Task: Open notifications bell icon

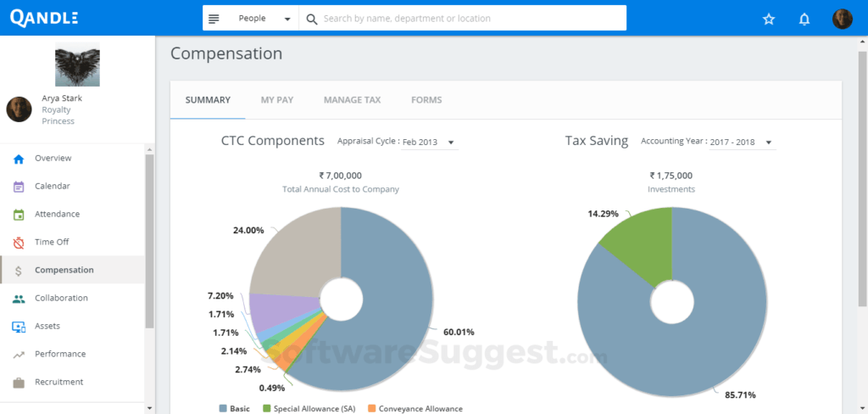Action: (804, 20)
